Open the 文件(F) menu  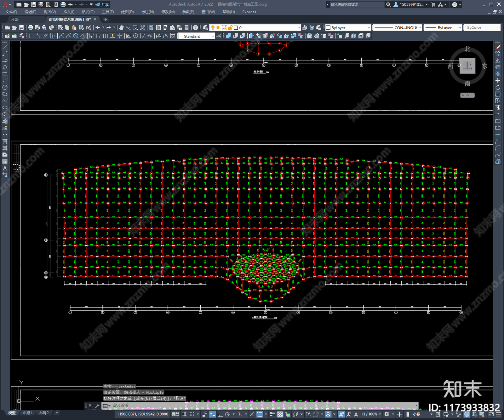(x=11, y=12)
